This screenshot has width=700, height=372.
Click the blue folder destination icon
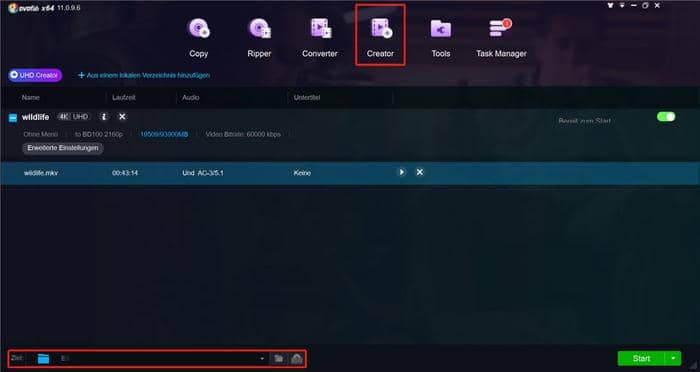43,359
